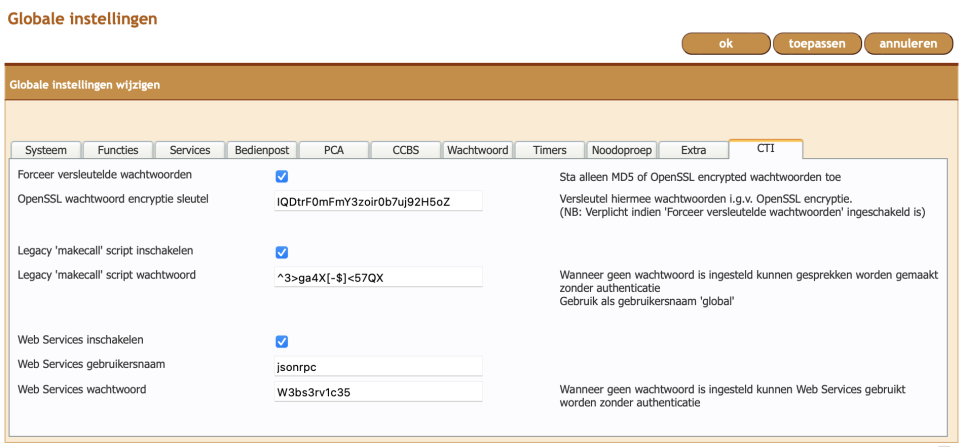Click label 'OpenSSL wachtwoord encryptie sleutel'
Image resolution: width=962 pixels, height=447 pixels.
click(114, 199)
